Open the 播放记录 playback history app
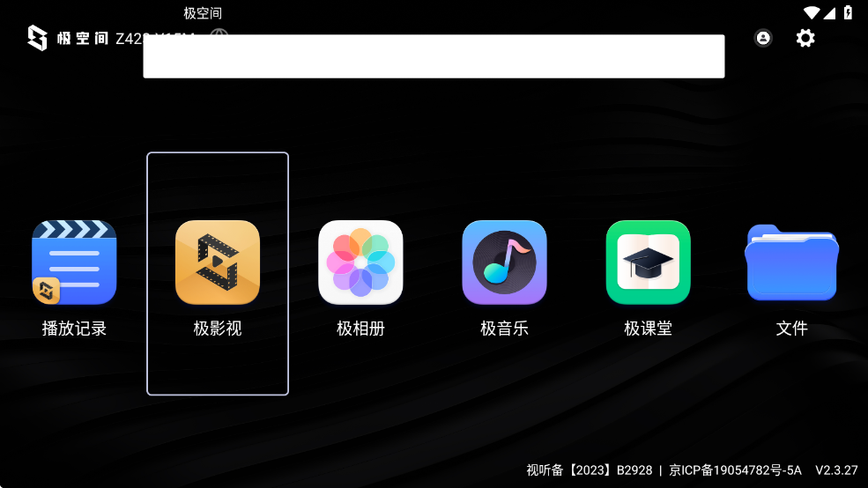The image size is (868, 488). (74, 262)
